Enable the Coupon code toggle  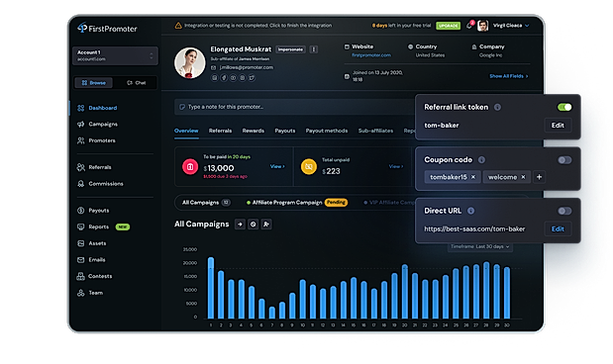coord(564,159)
